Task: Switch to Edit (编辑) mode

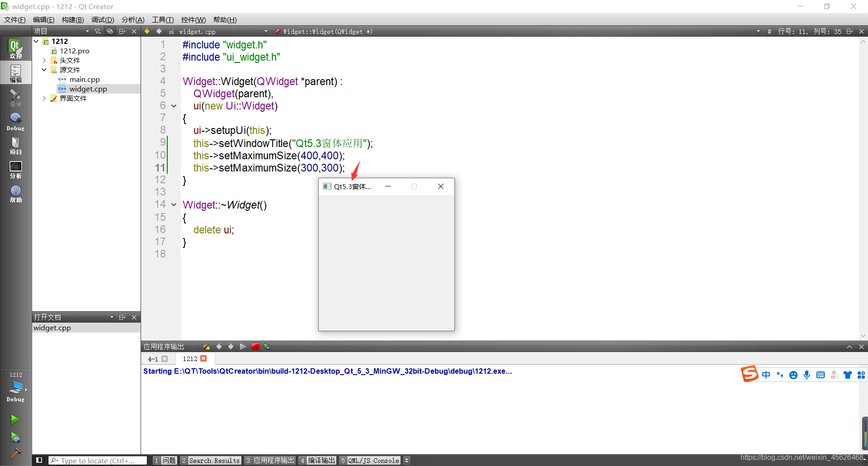Action: point(15,73)
